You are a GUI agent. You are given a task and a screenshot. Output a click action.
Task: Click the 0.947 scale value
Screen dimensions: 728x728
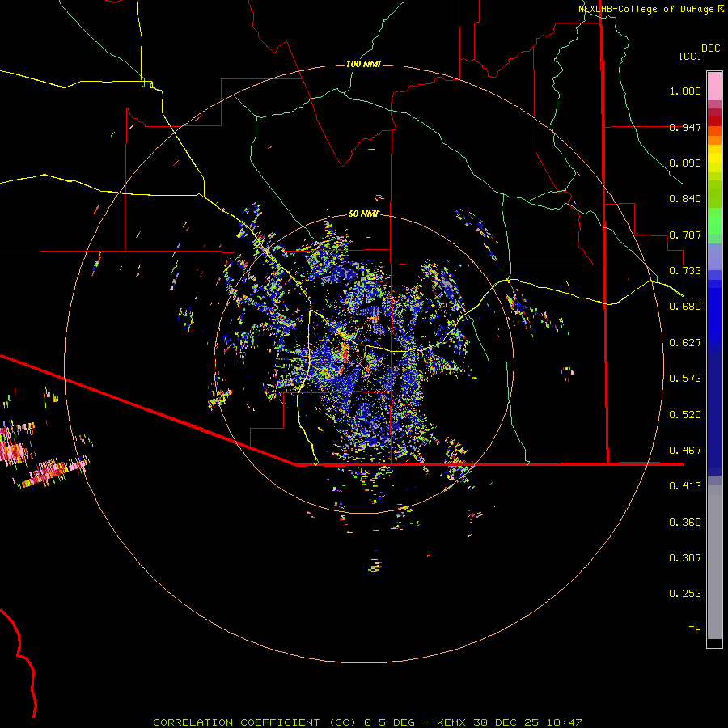tap(685, 127)
